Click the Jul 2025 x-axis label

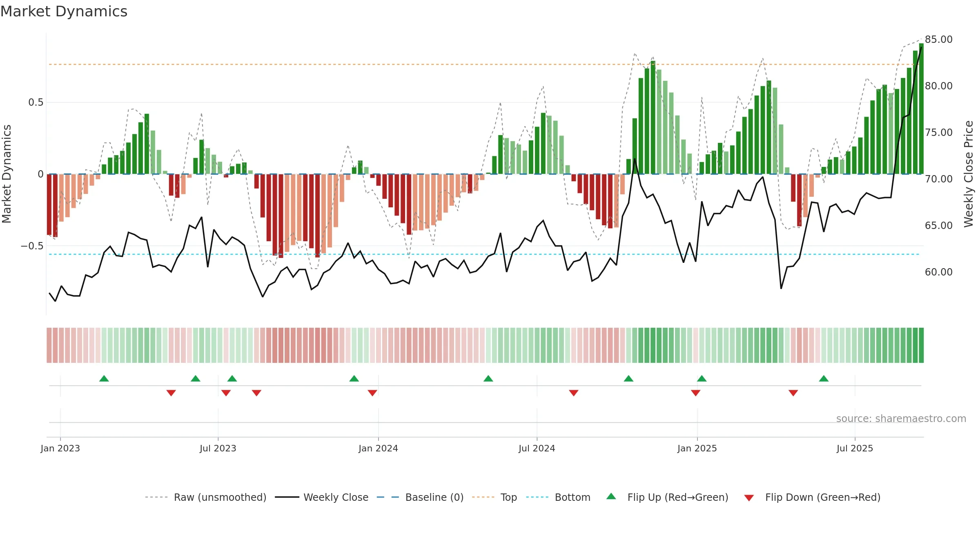click(855, 448)
